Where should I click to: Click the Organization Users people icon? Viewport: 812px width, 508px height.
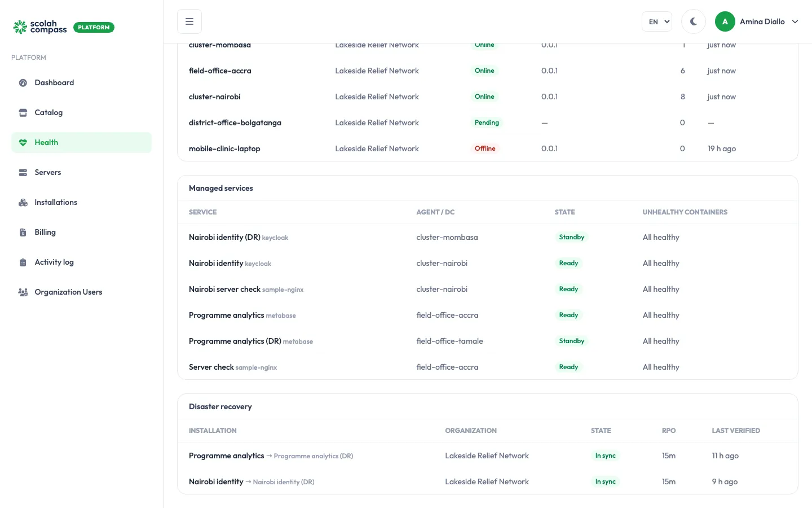23,292
